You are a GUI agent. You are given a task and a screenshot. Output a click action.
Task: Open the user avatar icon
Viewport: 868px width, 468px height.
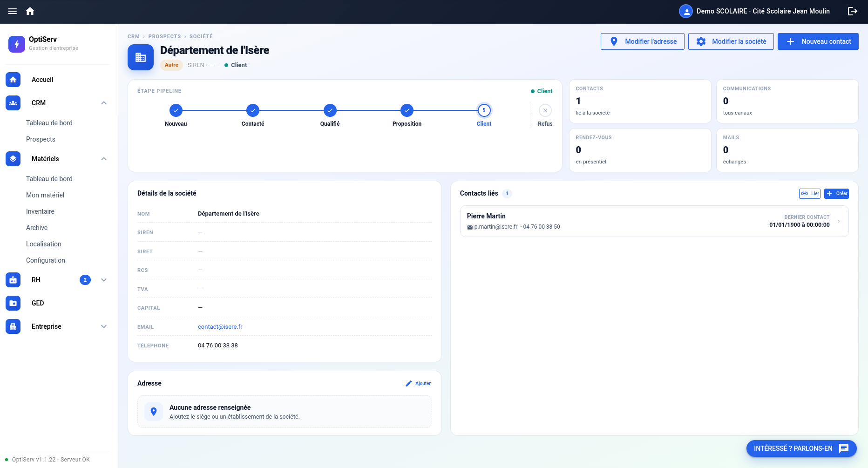[686, 11]
